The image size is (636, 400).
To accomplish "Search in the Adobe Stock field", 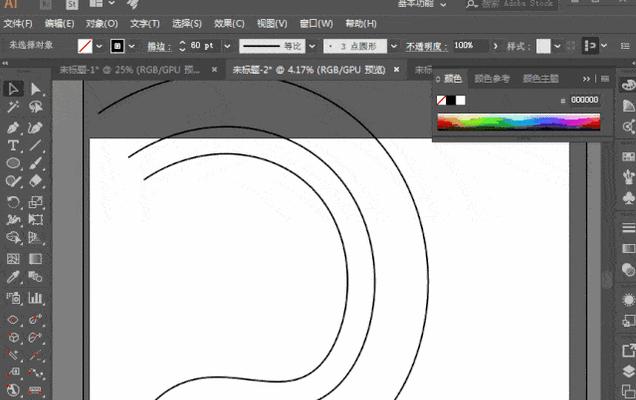I will 516,4.
